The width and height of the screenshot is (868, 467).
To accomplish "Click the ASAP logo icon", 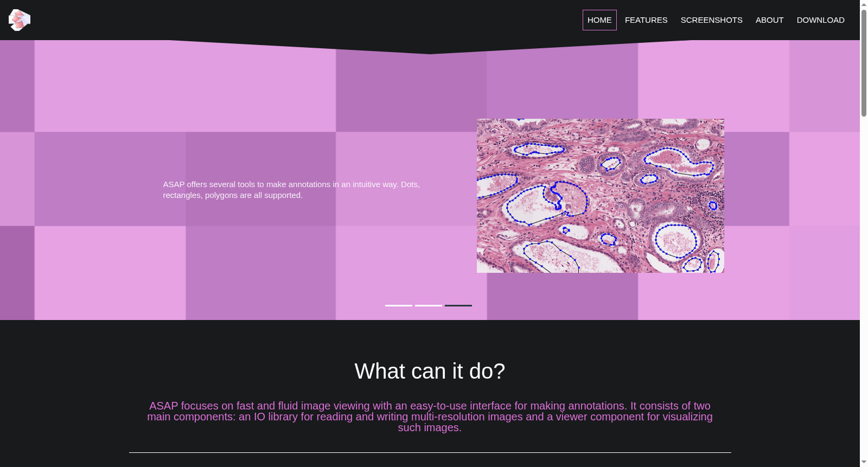I will pos(20,20).
